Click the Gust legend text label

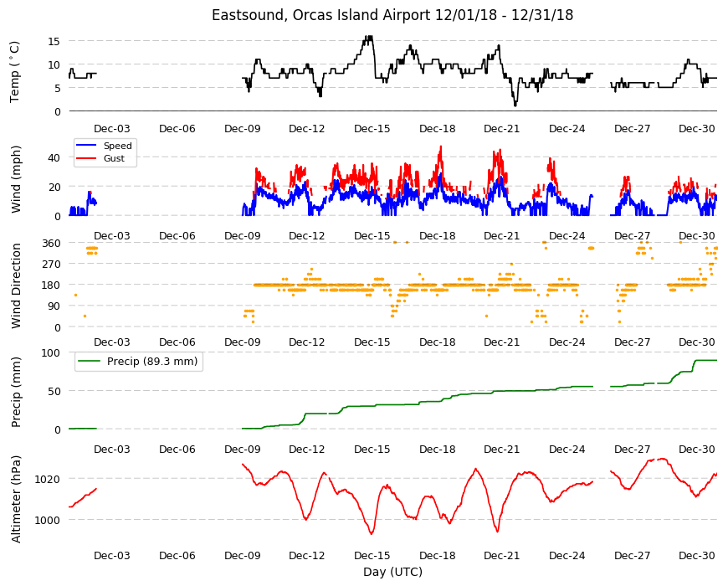tap(114, 158)
